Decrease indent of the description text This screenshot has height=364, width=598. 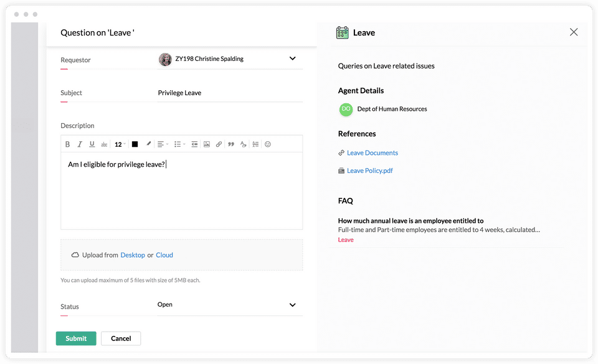[194, 144]
